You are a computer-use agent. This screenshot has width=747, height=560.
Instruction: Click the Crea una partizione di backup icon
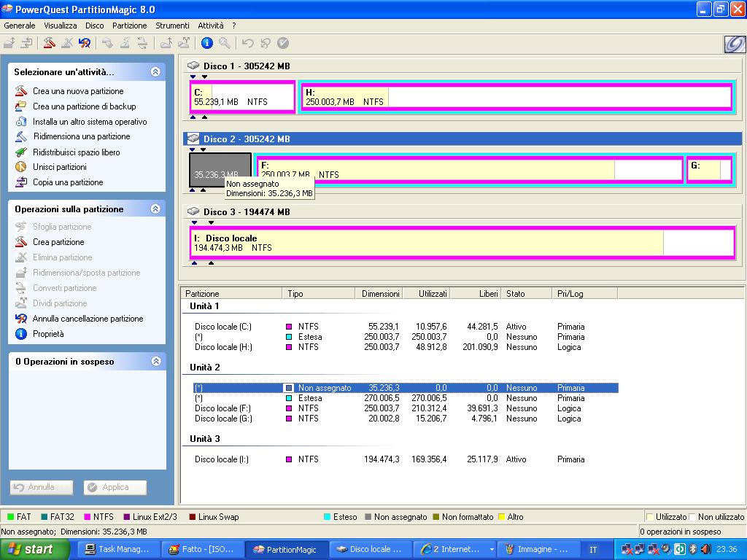pyautogui.click(x=21, y=106)
